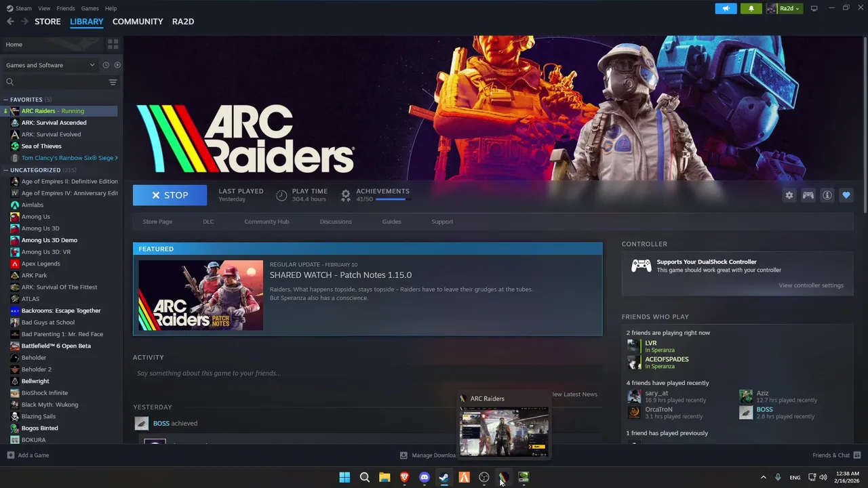Screen dimensions: 868x488
Task: Open the Discussions tab
Action: (336, 222)
